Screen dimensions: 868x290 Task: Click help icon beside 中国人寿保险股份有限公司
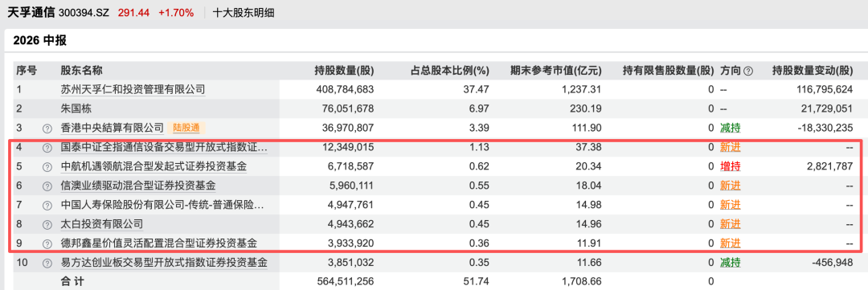point(47,205)
